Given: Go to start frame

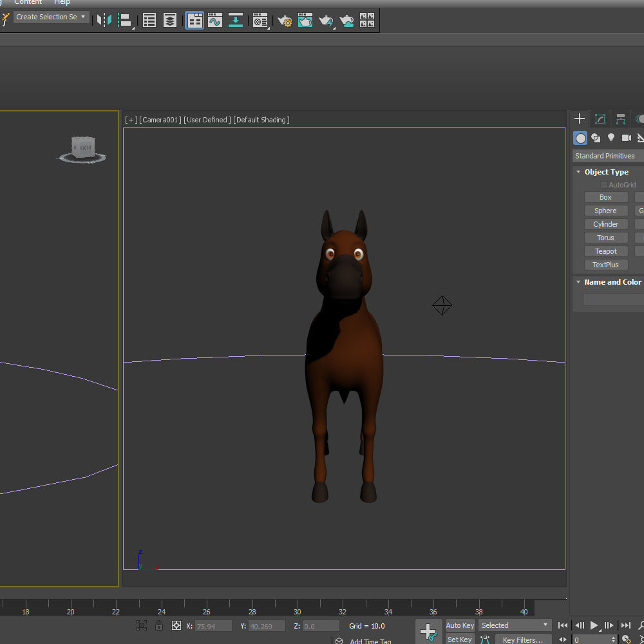Looking at the screenshot, I should pyautogui.click(x=563, y=625).
